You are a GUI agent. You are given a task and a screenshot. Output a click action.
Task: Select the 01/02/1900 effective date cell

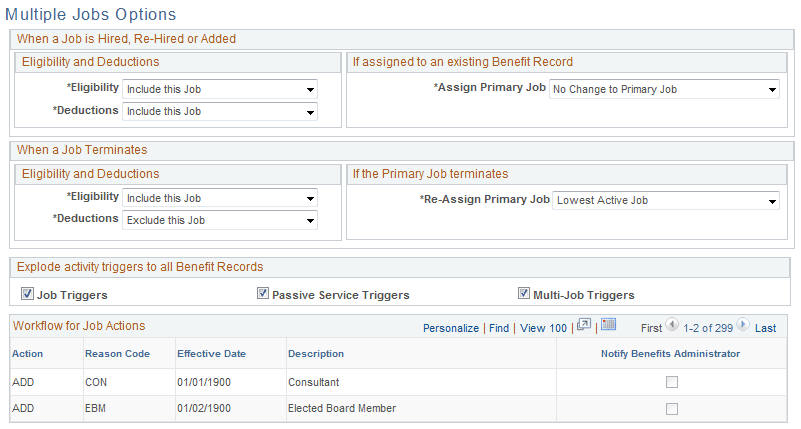204,409
